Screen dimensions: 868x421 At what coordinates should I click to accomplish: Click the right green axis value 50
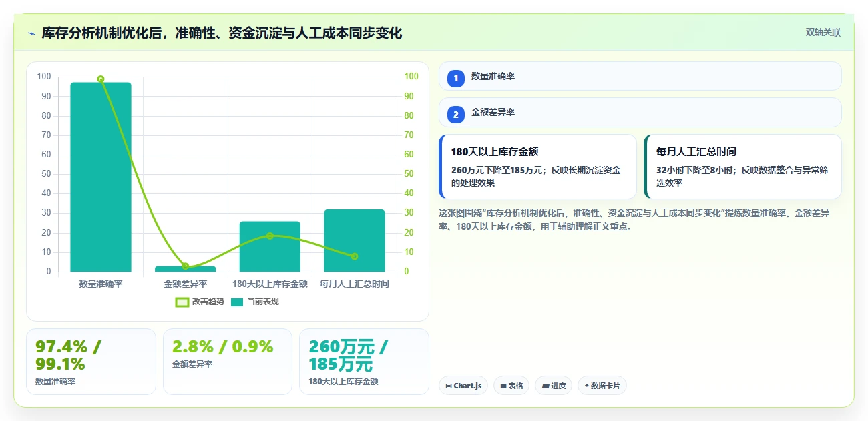[409, 174]
